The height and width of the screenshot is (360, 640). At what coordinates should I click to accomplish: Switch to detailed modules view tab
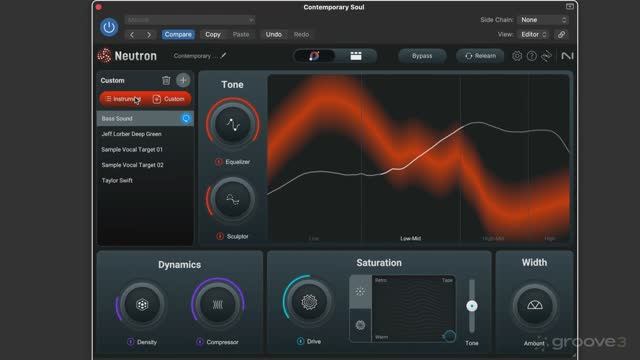(356, 56)
